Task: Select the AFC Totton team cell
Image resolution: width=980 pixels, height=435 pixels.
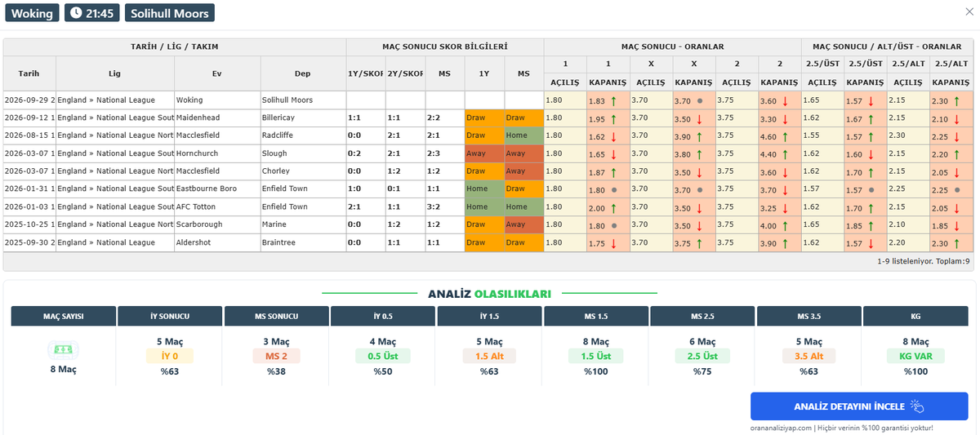Action: coord(217,207)
